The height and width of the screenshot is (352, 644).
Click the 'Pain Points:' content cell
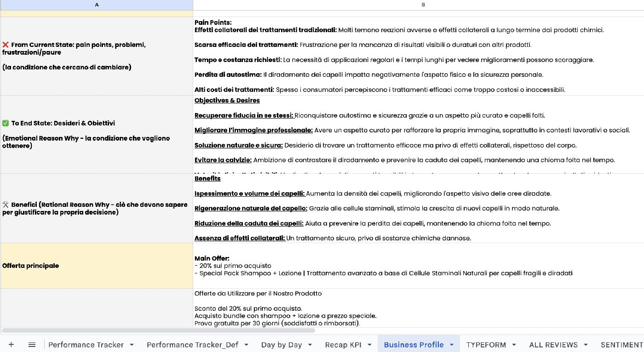pos(419,56)
